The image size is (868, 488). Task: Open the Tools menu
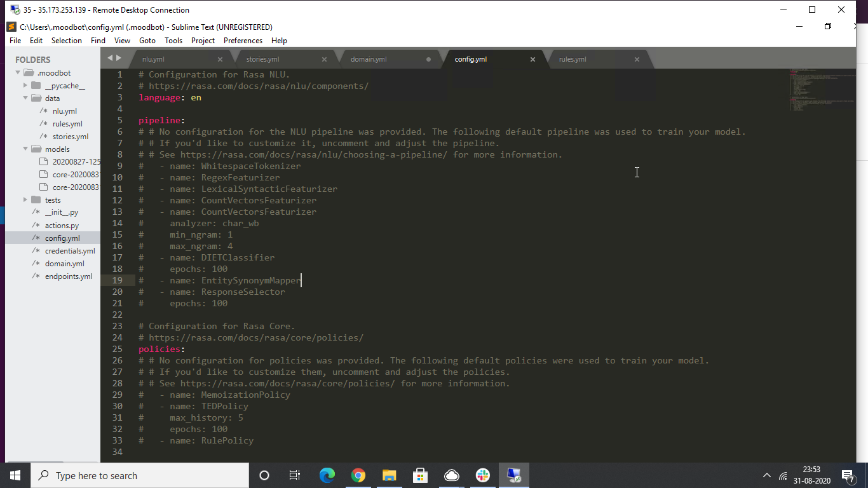pos(173,40)
